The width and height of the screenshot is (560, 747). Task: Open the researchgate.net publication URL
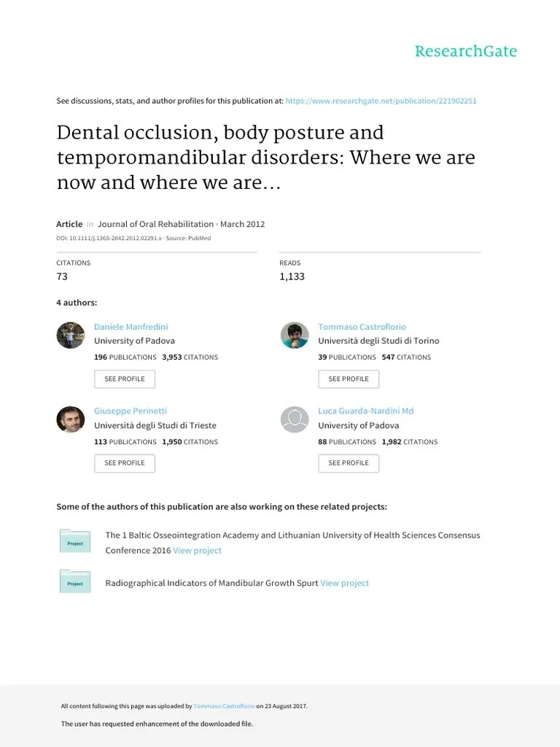pos(381,101)
